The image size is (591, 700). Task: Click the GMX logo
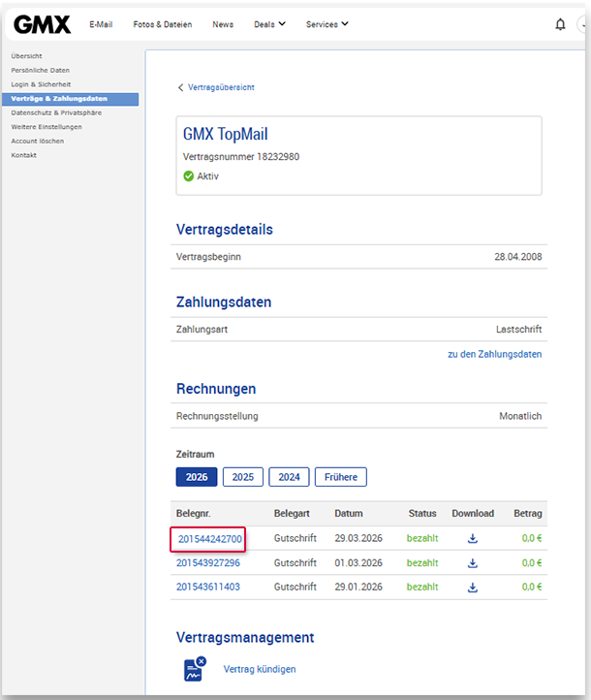click(42, 24)
